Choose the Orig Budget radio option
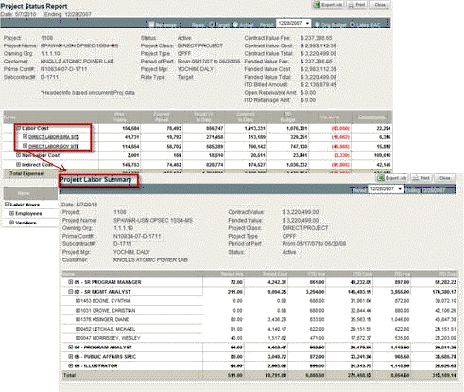Viewport: 464px width, 392px height. coord(316,24)
